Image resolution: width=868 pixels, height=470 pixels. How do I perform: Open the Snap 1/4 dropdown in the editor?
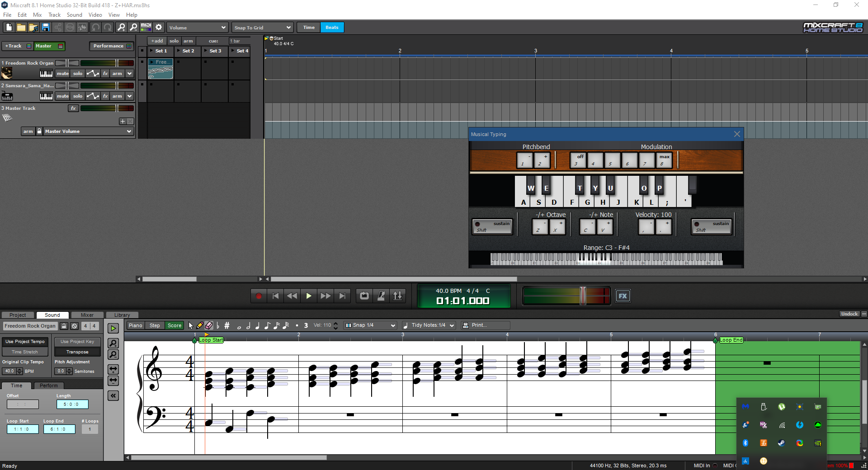point(370,325)
